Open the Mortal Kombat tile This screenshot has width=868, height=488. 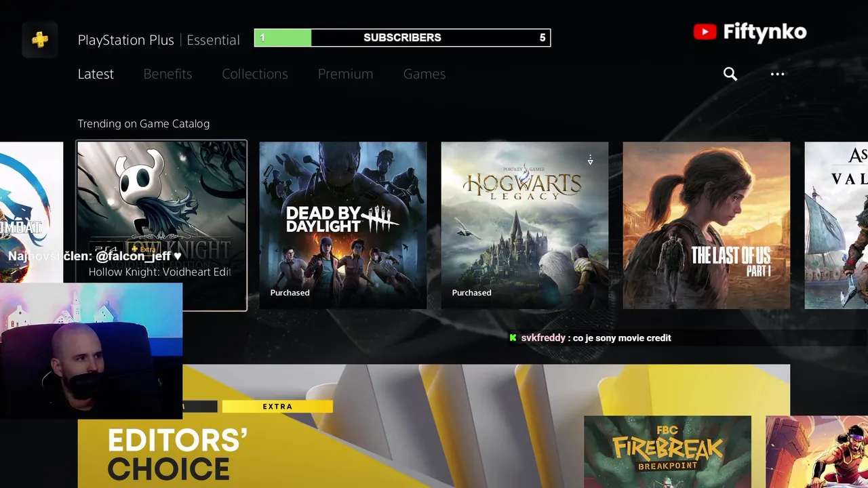[x=31, y=212]
